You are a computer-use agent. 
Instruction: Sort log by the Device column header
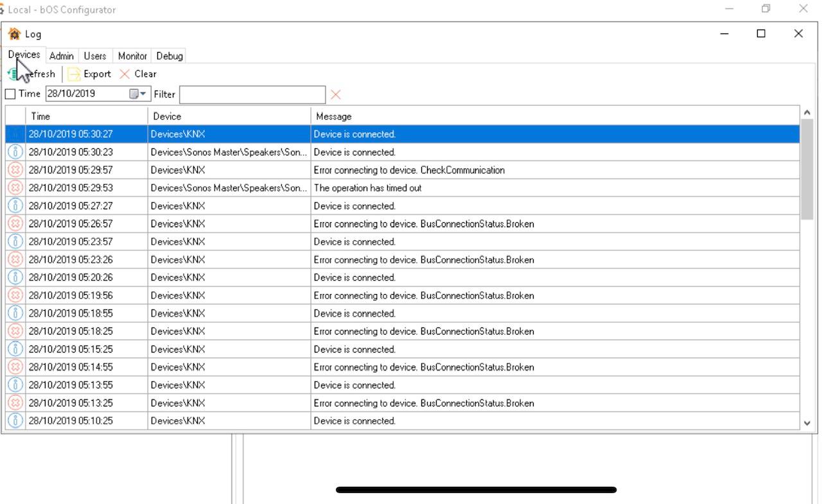click(x=229, y=116)
